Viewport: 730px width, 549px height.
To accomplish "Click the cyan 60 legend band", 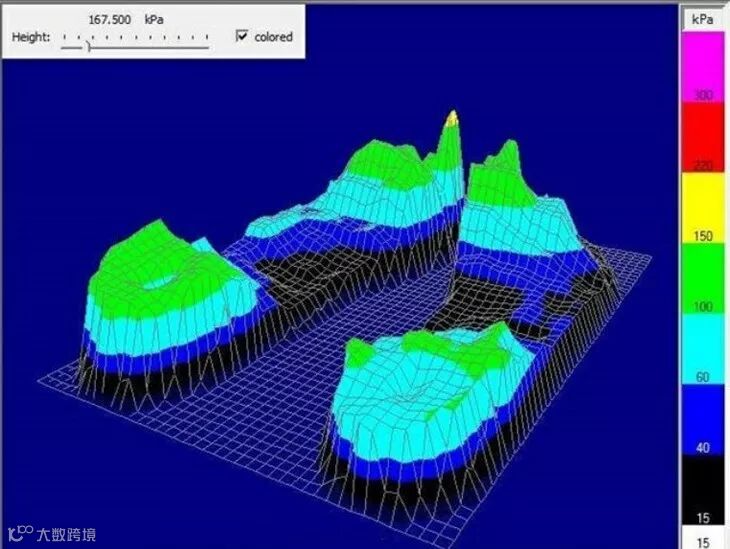I will point(703,349).
